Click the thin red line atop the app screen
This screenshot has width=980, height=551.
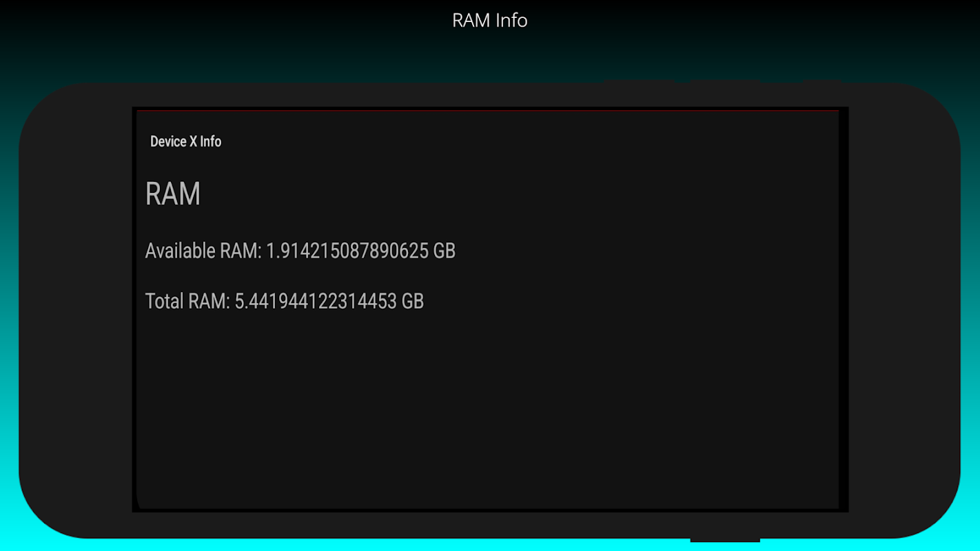pyautogui.click(x=488, y=110)
